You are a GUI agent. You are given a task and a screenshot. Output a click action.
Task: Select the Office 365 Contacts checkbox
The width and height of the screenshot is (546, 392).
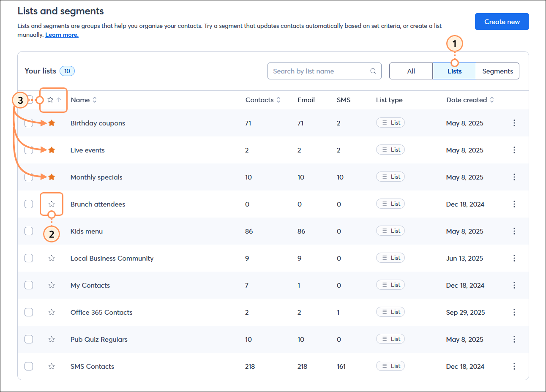pos(29,312)
